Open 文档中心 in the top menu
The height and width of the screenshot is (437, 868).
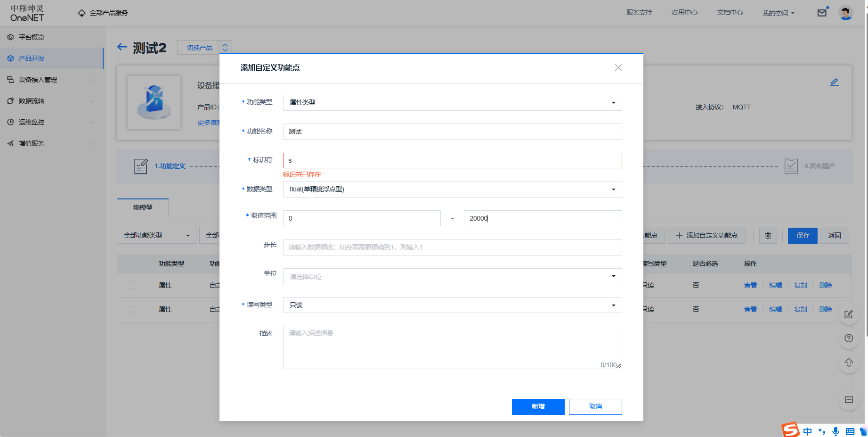730,13
